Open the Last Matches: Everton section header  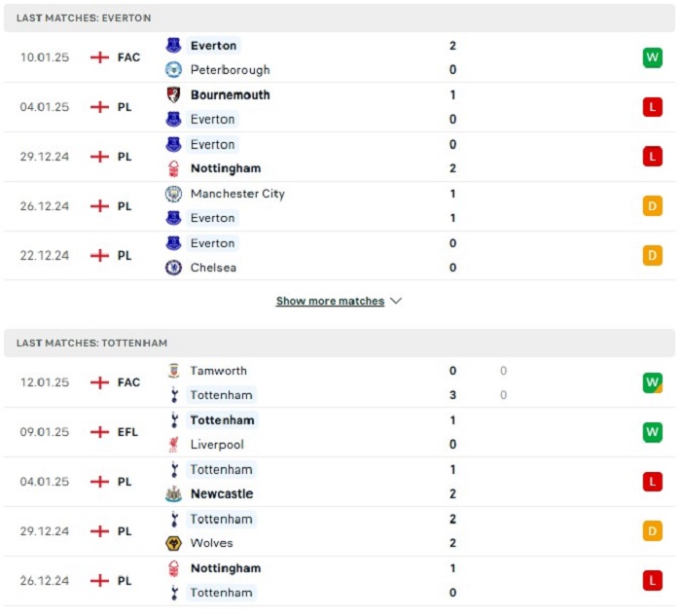[340, 18]
